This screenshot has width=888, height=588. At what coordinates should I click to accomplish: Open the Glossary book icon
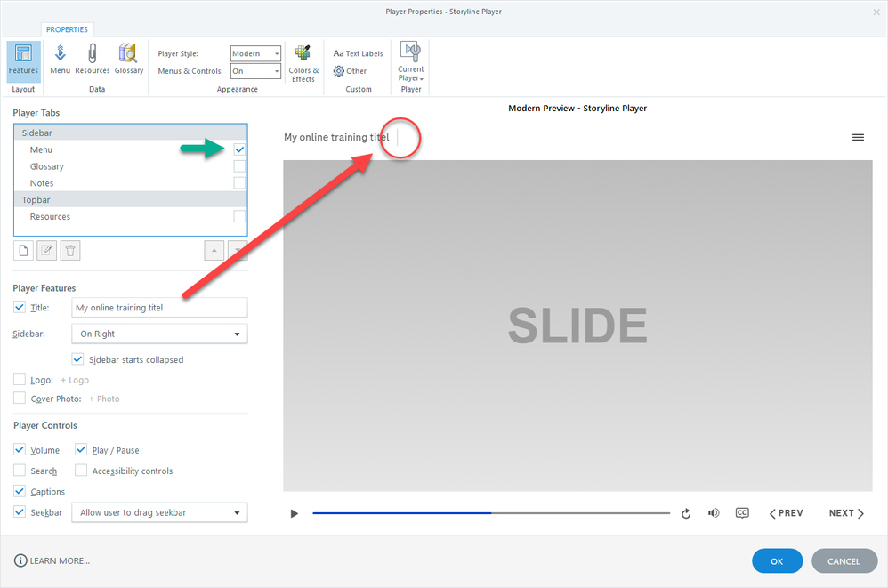click(128, 60)
